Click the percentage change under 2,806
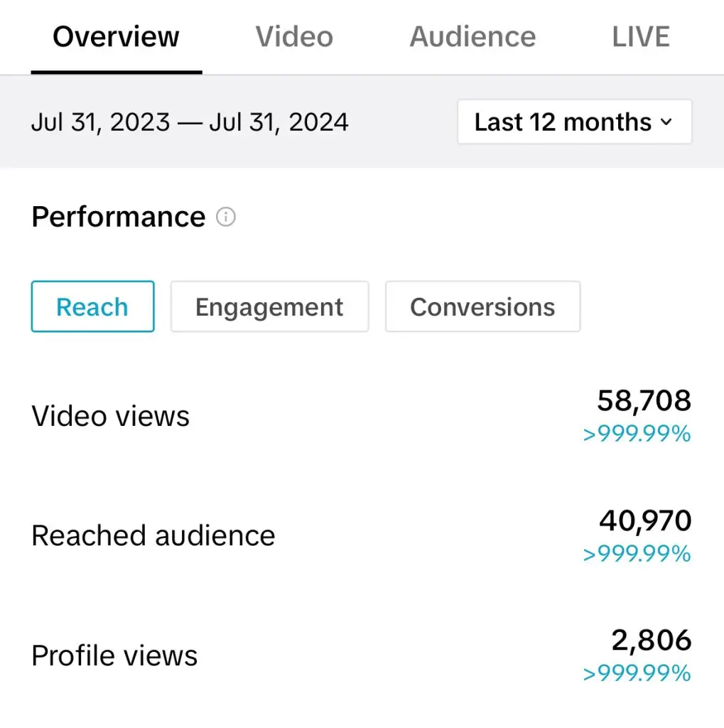Viewport: 724px width, 728px height. click(637, 673)
